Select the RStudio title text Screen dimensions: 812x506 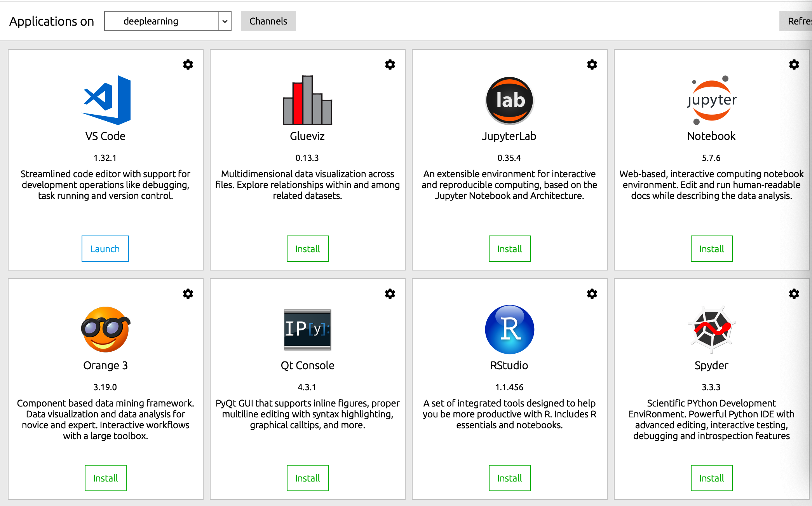pos(509,365)
